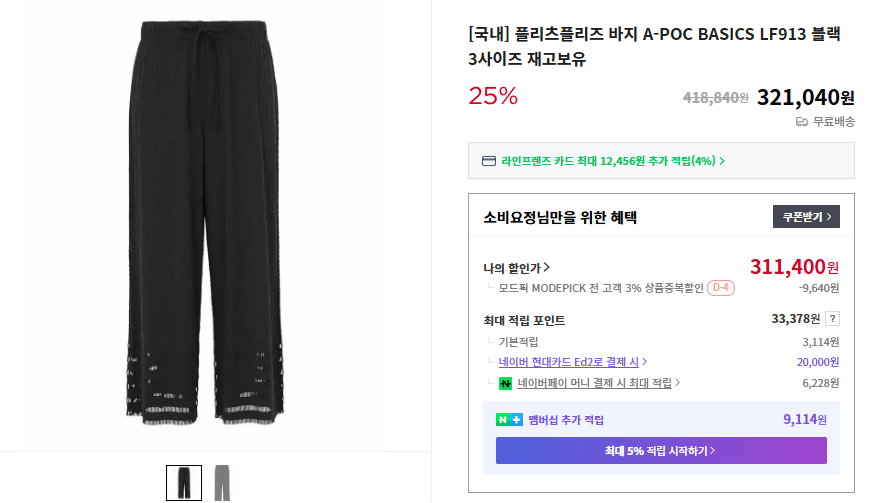
Task: Click the green Naver Pay N icon
Action: (x=506, y=382)
